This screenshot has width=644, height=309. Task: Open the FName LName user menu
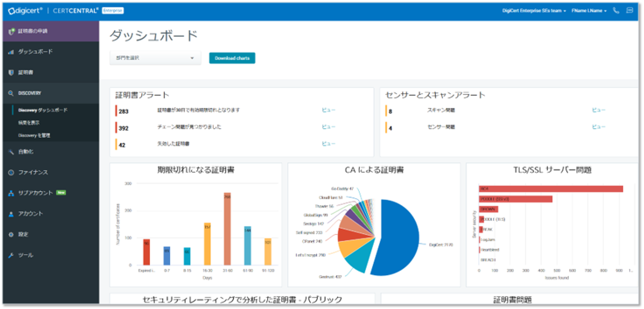click(x=589, y=10)
